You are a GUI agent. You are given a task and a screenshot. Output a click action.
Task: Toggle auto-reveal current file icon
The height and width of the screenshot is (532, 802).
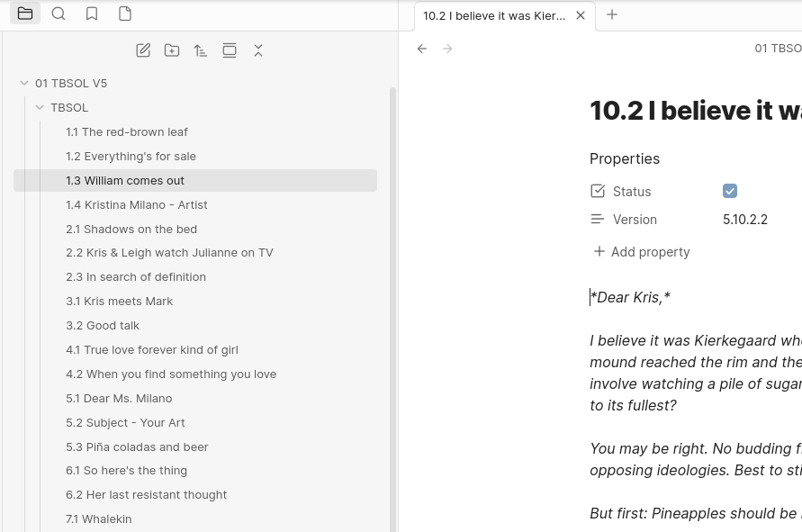[230, 50]
